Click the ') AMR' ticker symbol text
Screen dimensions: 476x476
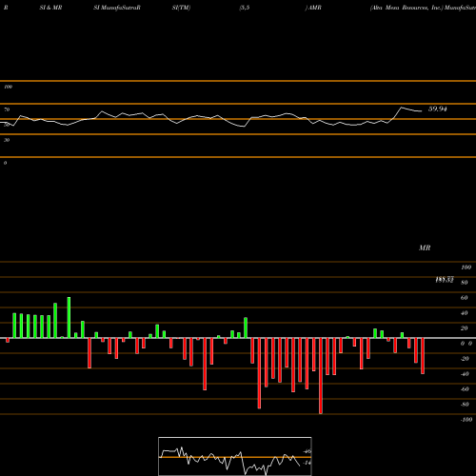[x=313, y=8]
